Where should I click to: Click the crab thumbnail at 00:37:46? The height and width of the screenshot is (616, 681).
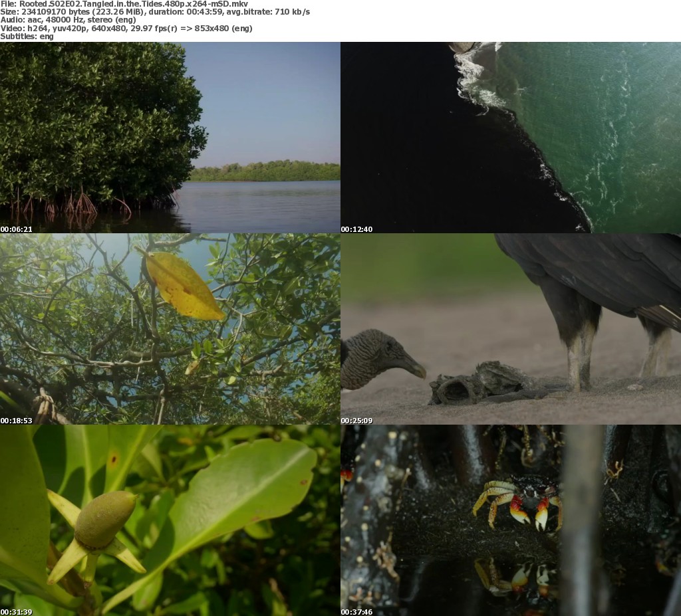click(511, 520)
